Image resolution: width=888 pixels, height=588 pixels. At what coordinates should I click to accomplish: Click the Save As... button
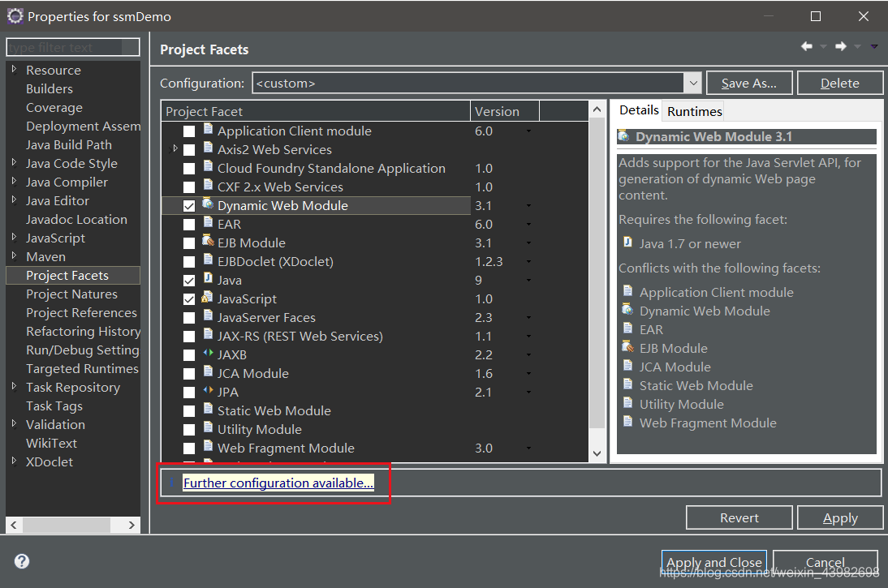click(749, 84)
